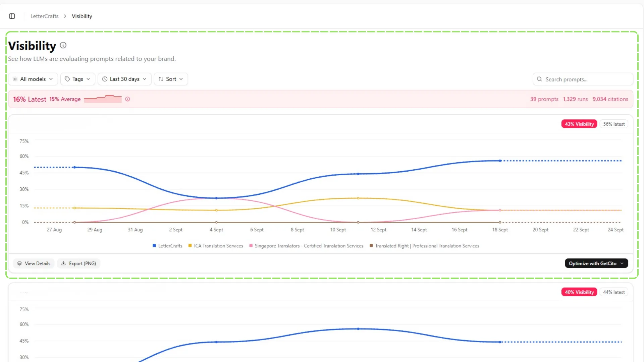Click the 56% latest badge
The width and height of the screenshot is (644, 362).
[x=614, y=124]
